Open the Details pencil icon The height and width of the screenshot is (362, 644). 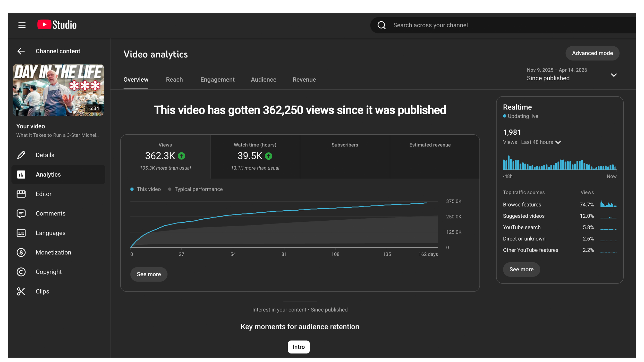[x=21, y=155]
